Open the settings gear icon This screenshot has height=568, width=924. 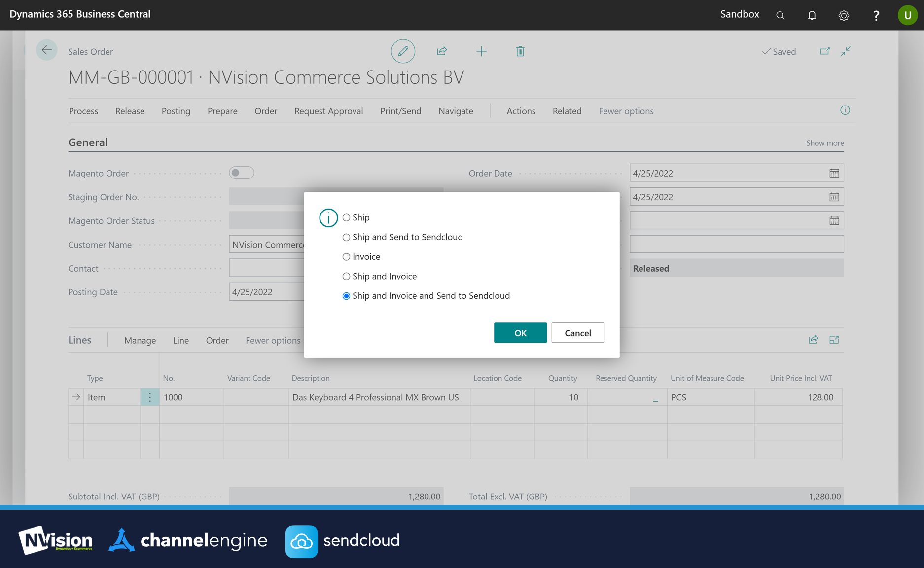pyautogui.click(x=844, y=15)
